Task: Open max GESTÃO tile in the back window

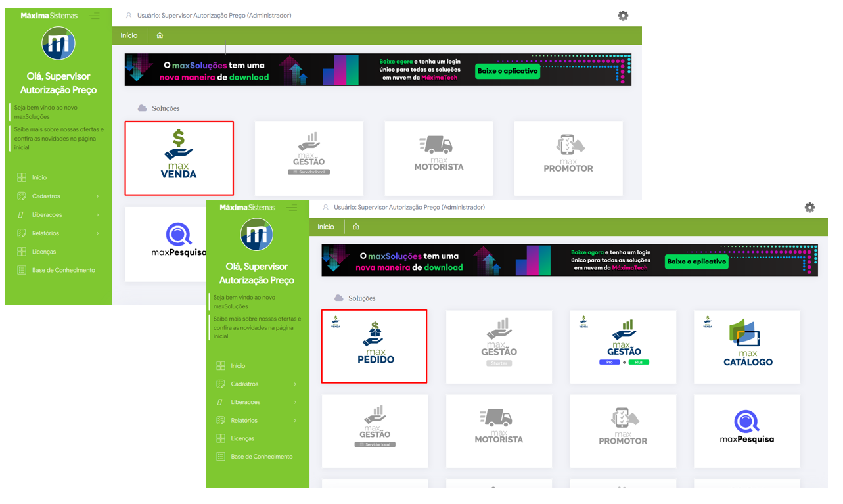Action: 309,158
